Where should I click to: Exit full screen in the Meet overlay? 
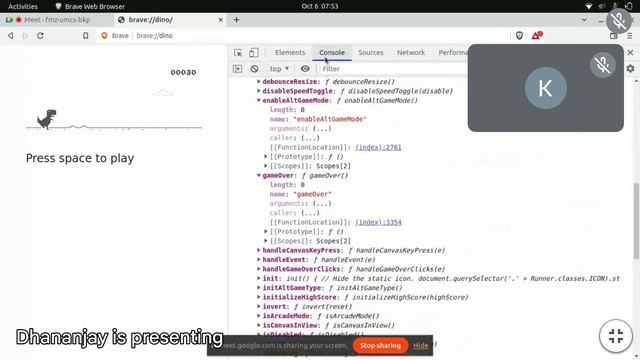point(616,336)
